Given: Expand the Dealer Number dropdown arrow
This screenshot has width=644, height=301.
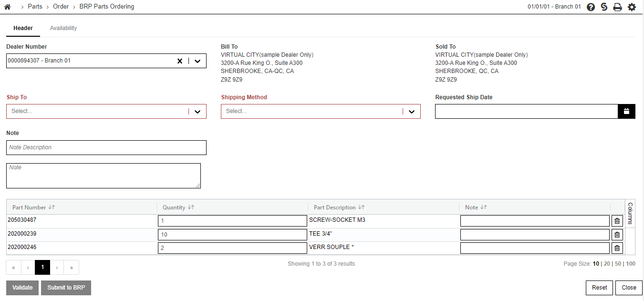Looking at the screenshot, I should (x=197, y=61).
